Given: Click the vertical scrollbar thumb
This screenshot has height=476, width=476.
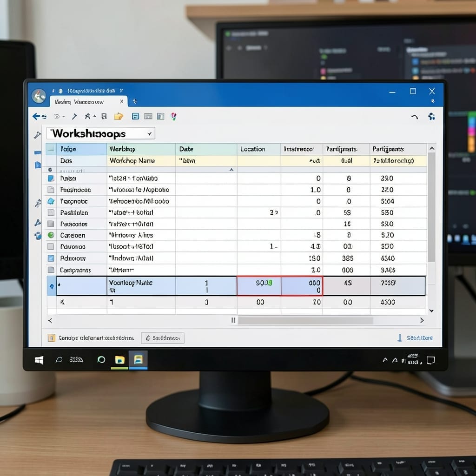Looking at the screenshot, I should [431, 207].
